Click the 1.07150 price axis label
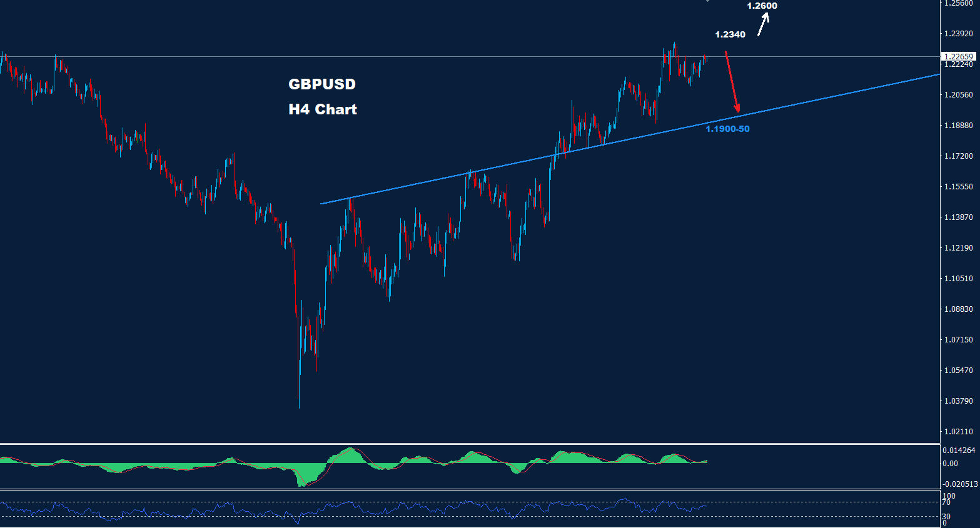This screenshot has height=528, width=980. pyautogui.click(x=958, y=340)
